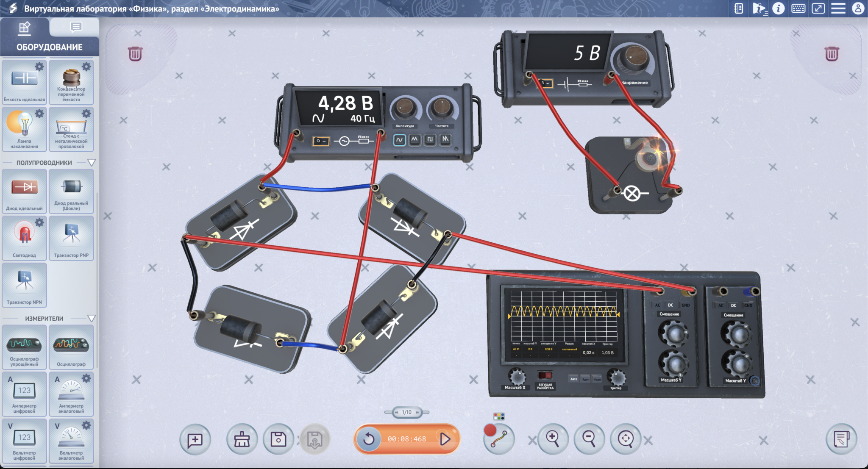The width and height of the screenshot is (868, 469).
Task: Save the circuit with the floppy disk icon
Action: coord(278,439)
